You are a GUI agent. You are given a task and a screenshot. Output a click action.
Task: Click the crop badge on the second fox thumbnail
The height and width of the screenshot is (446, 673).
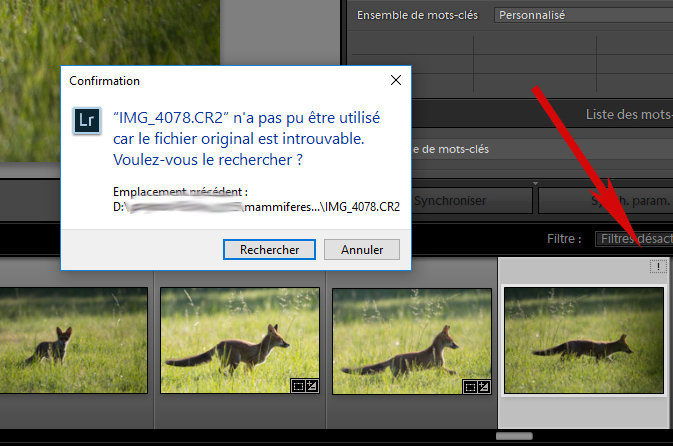[298, 386]
